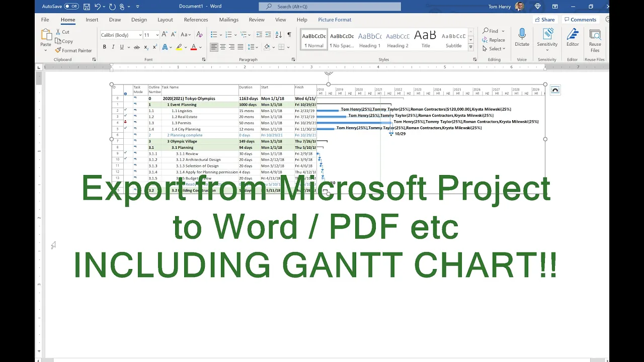Click the Paste icon
The image size is (644, 362).
[46, 35]
